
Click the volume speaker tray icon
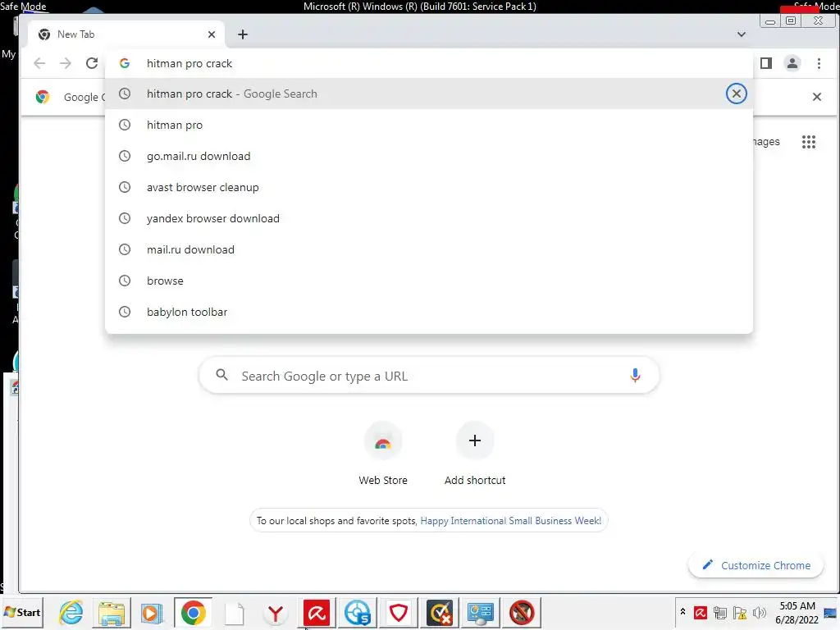point(759,612)
